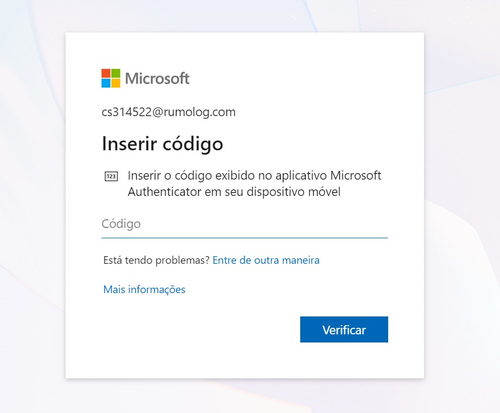The image size is (500, 413).
Task: Click the Inserir o código exibido instruction line
Action: coord(254,175)
